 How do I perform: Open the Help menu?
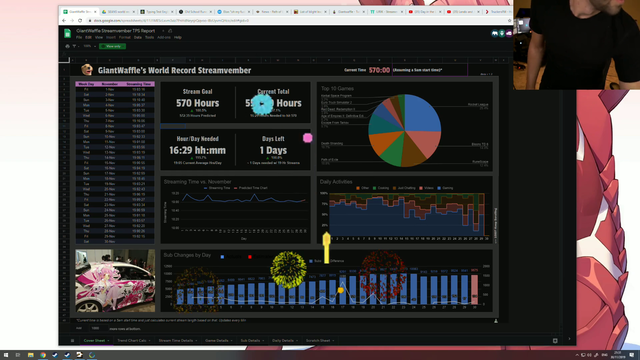[x=178, y=37]
